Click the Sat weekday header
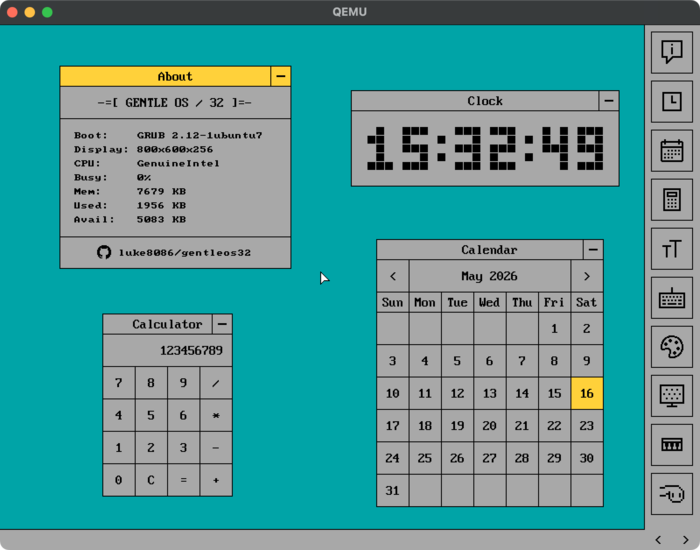700x550 pixels. coord(587,303)
